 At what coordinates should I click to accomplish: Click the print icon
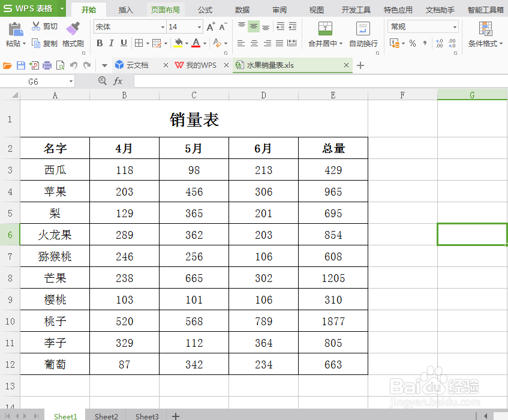pyautogui.click(x=47, y=65)
